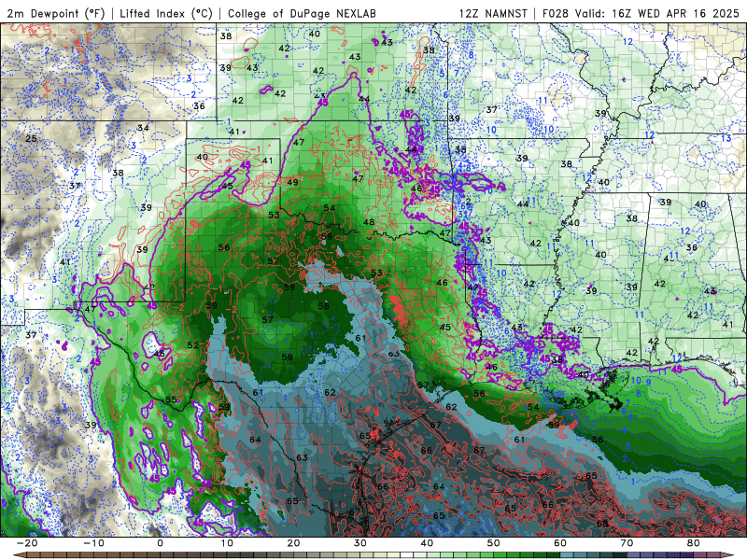Click the 20 tick label on the color scale
Image resolution: width=747 pixels, height=560 pixels.
click(293, 543)
